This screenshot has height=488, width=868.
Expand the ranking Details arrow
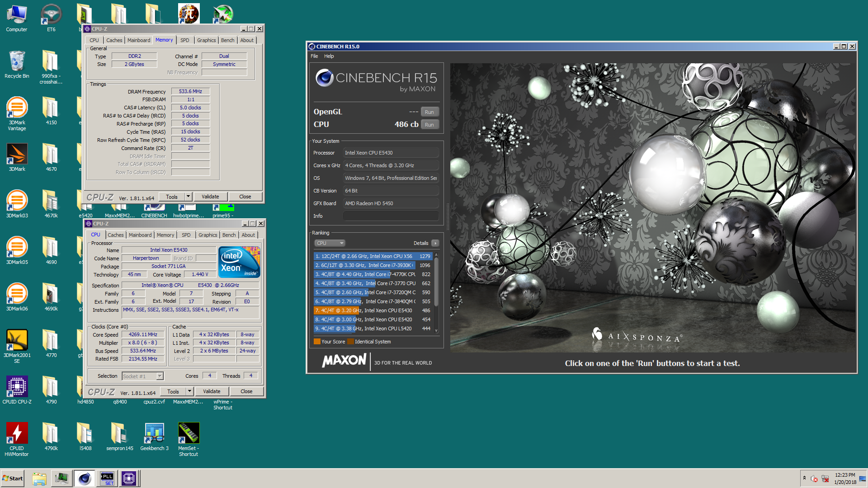(435, 243)
